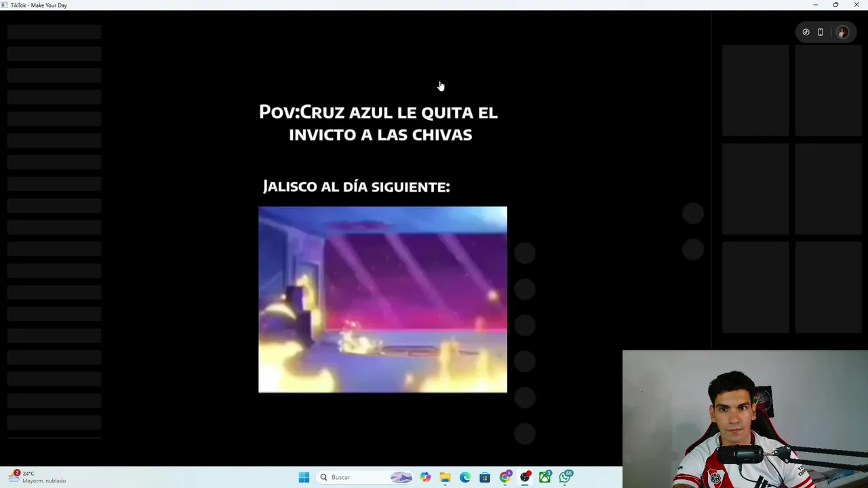Click the flaming cartoon clip in the video

click(382, 300)
